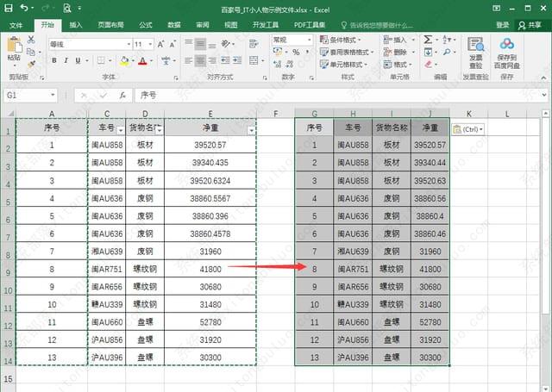This screenshot has height=392, width=552.
Task: Toggle Underline formatting
Action: point(78,60)
